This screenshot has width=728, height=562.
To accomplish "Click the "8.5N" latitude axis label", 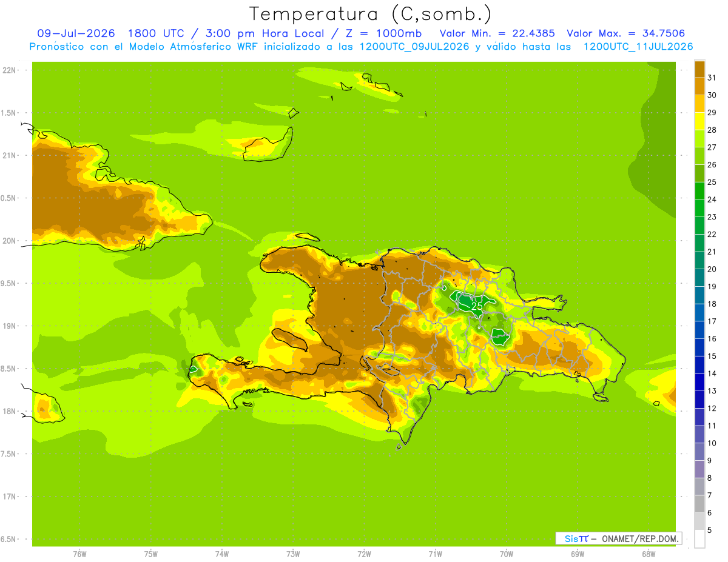I will tap(9, 369).
